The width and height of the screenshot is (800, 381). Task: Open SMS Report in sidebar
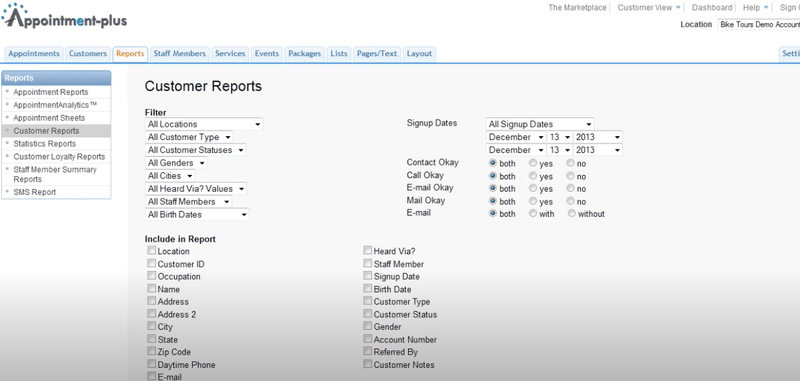[35, 192]
